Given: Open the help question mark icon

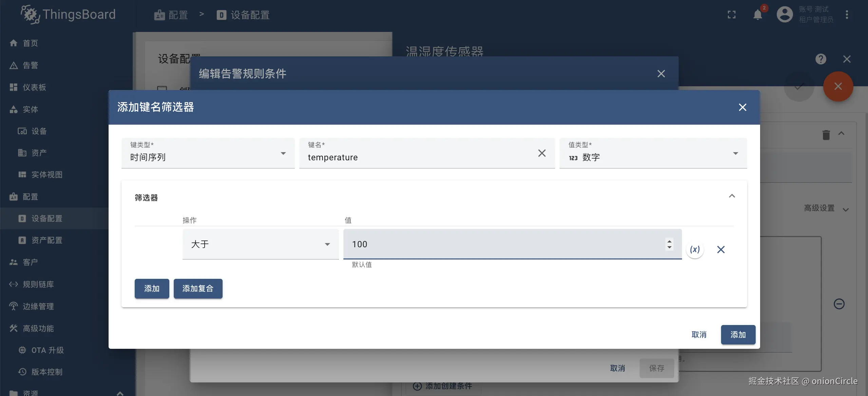Looking at the screenshot, I should pyautogui.click(x=820, y=59).
